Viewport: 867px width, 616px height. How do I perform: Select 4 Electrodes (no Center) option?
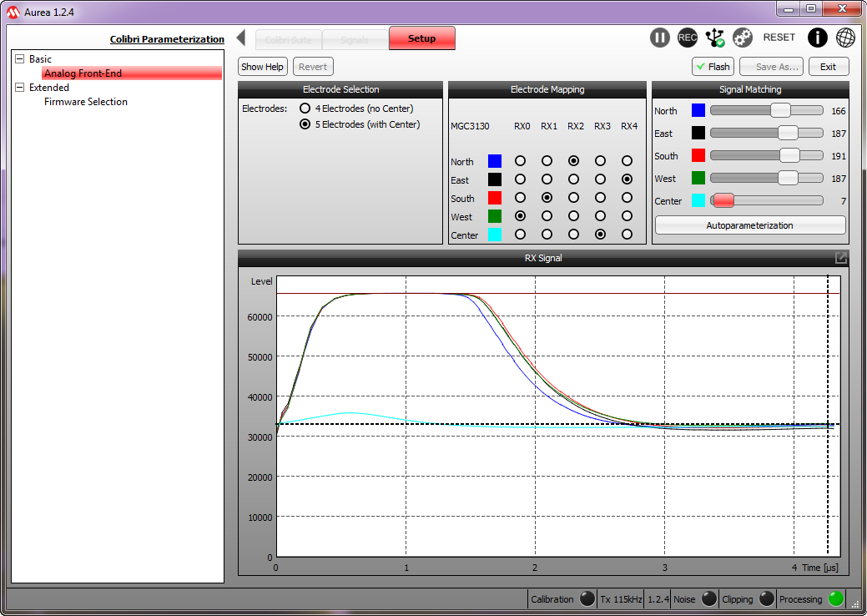[x=305, y=109]
